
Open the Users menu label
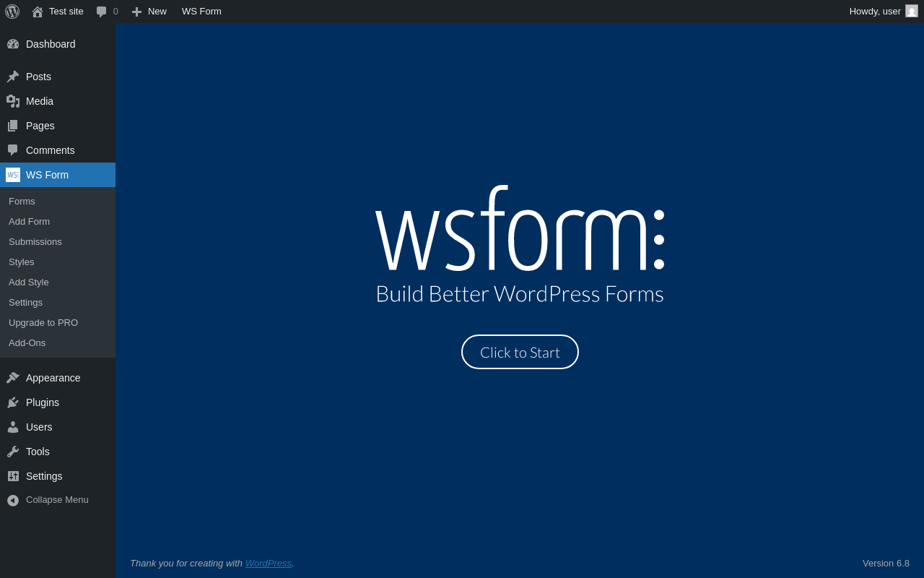[39, 427]
